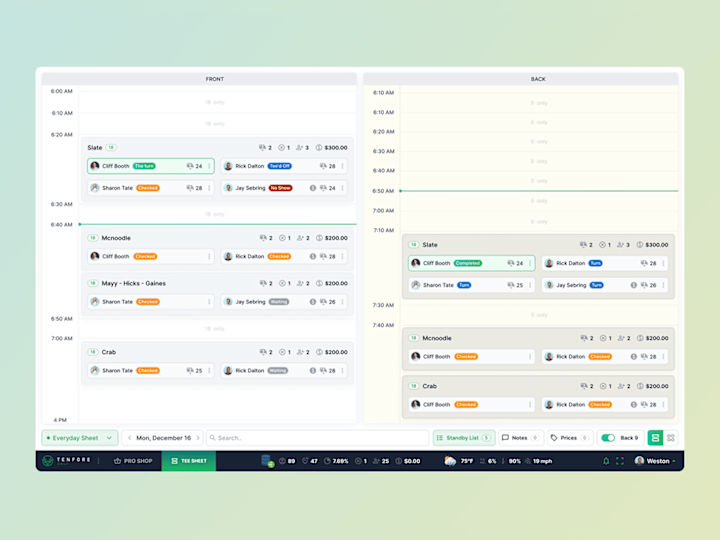Switch to the PRO SHOP tab
This screenshot has width=720, height=540.
[133, 461]
